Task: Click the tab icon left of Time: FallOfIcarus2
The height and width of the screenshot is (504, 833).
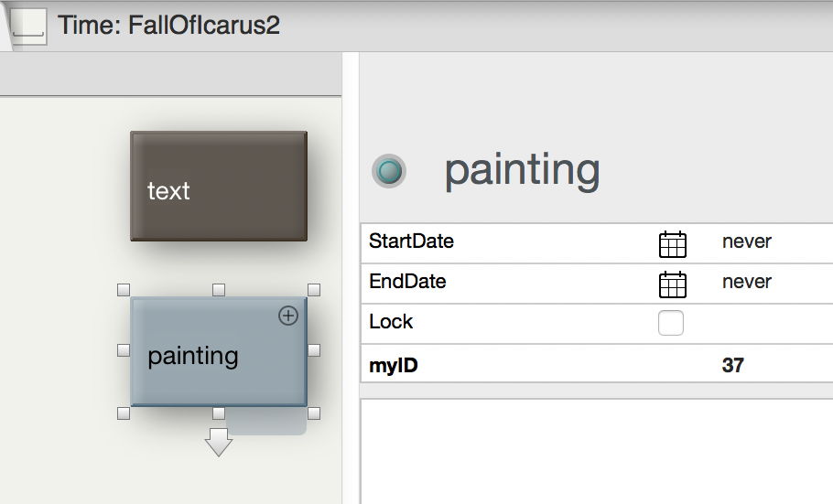Action: click(x=28, y=25)
